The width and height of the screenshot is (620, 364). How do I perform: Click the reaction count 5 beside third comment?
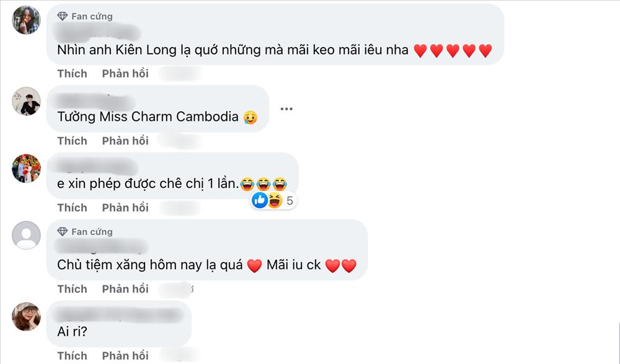288,200
